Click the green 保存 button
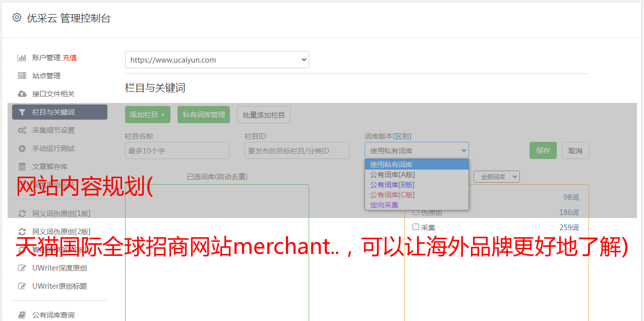 543,150
